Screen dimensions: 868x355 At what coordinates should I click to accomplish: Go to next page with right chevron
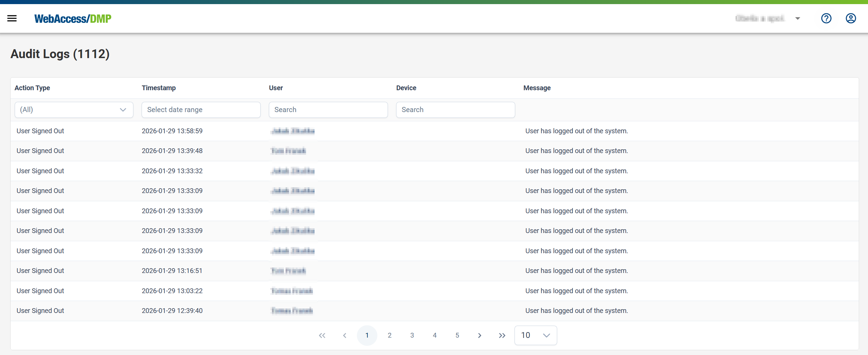(x=479, y=335)
